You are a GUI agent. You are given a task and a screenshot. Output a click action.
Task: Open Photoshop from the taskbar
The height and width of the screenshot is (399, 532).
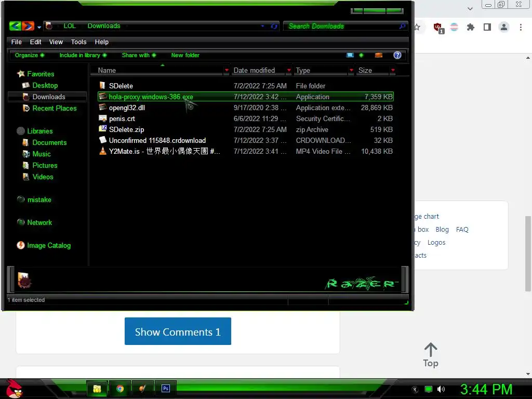pyautogui.click(x=166, y=389)
